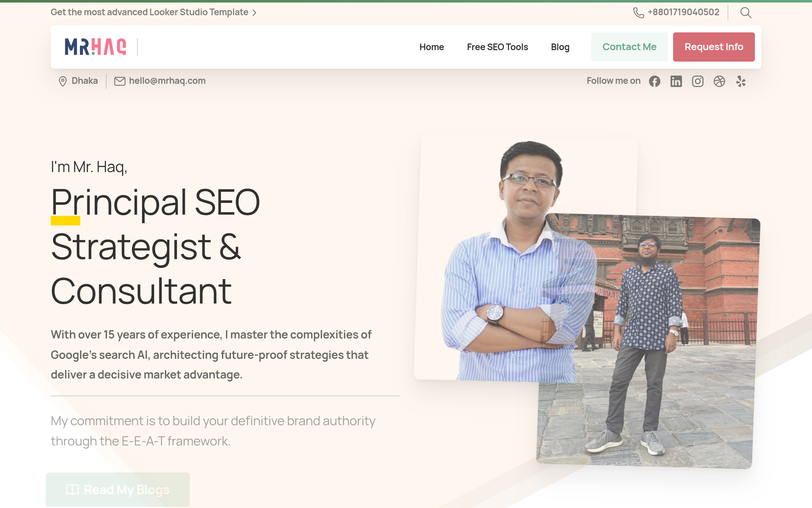Open the search magnifier icon
Viewport: 812px width, 508px height.
tap(746, 13)
